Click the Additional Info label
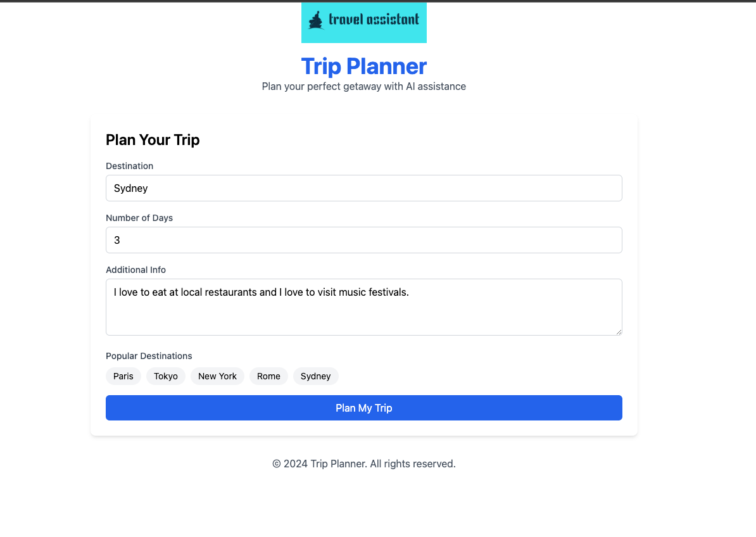This screenshot has width=756, height=537. click(x=136, y=270)
